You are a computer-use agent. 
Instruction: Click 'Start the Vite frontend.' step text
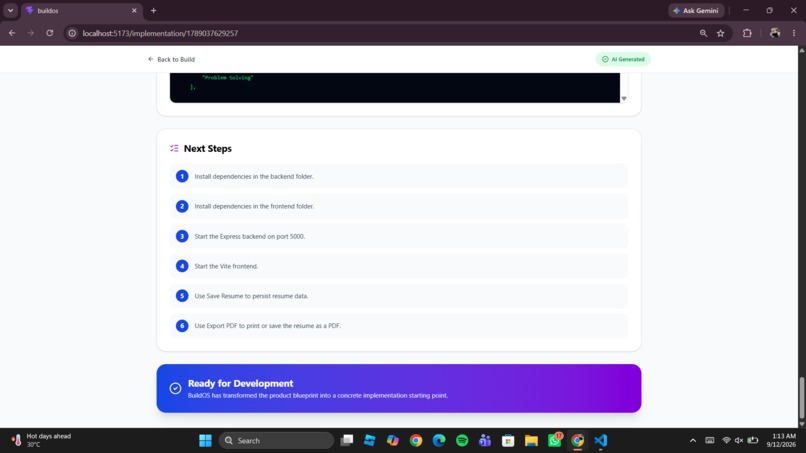[x=226, y=266]
